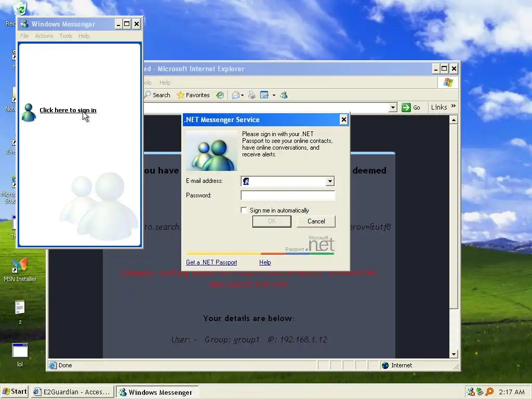Open Tools menu in Windows Messenger
Screen dimensions: 532x399
click(x=66, y=36)
